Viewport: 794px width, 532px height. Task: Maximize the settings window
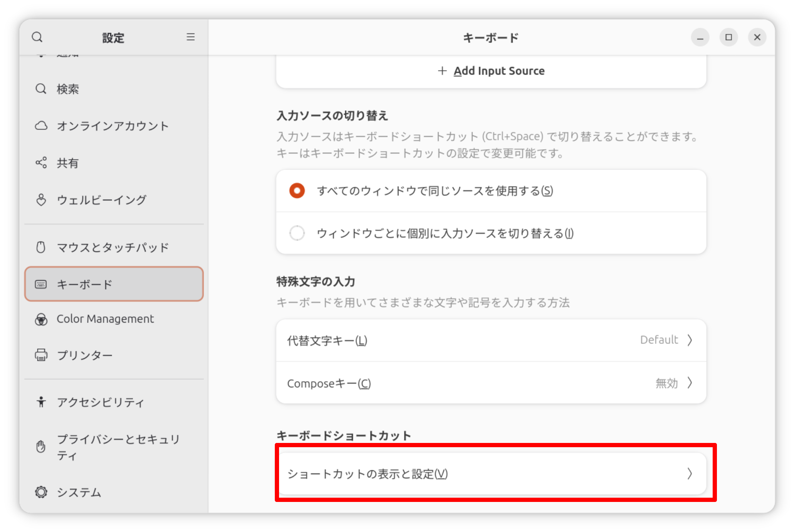click(728, 37)
